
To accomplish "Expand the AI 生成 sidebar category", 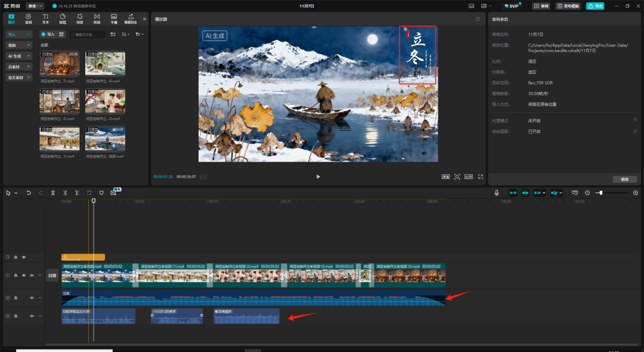I will click(18, 55).
